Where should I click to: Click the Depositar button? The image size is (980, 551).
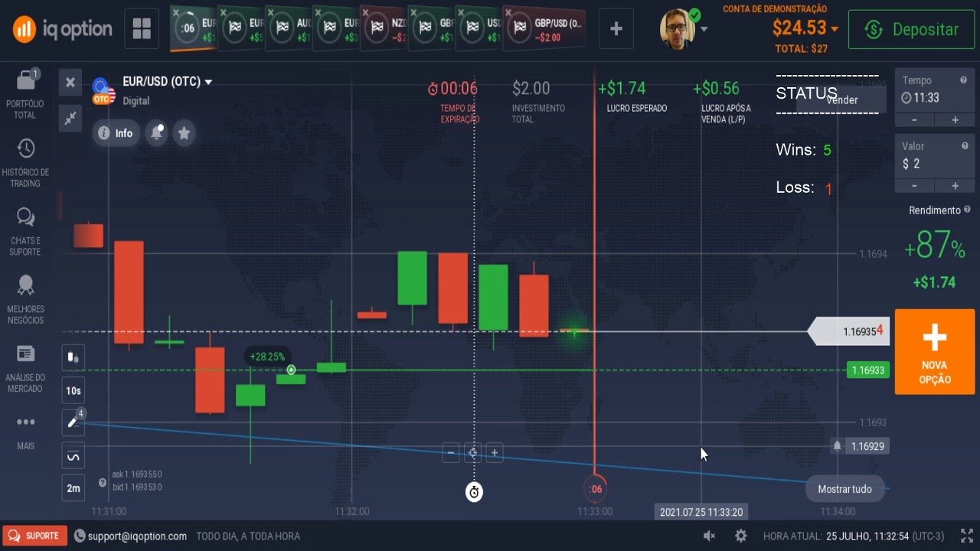[x=911, y=28]
